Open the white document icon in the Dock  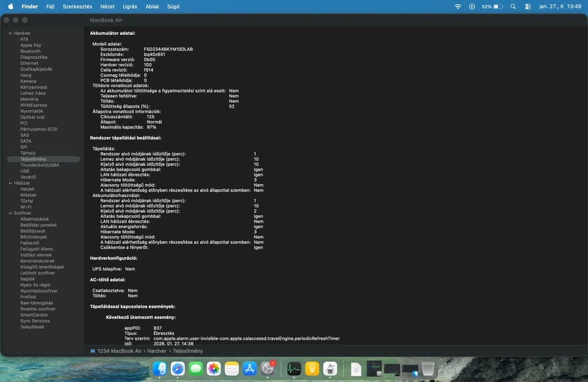(x=356, y=369)
